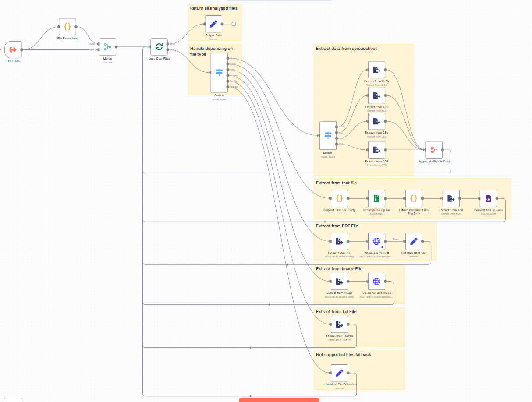Select the Output Data manual node
Screen dimensions: 532x402
(213, 24)
